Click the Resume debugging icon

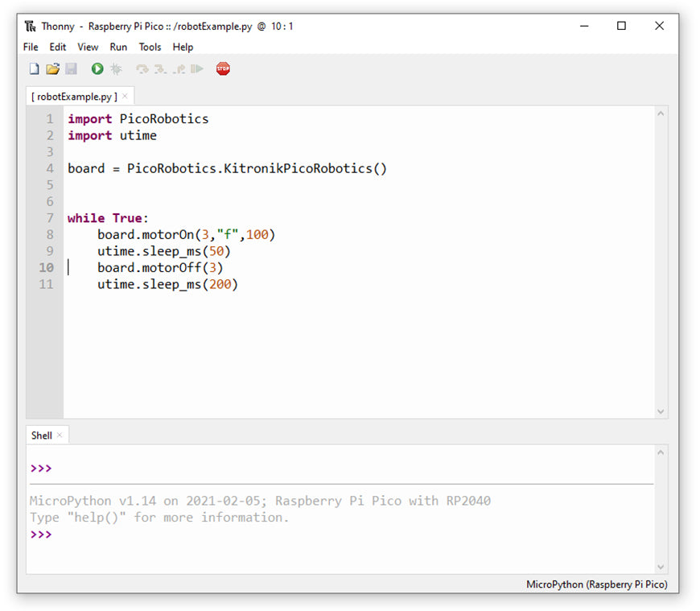(196, 69)
